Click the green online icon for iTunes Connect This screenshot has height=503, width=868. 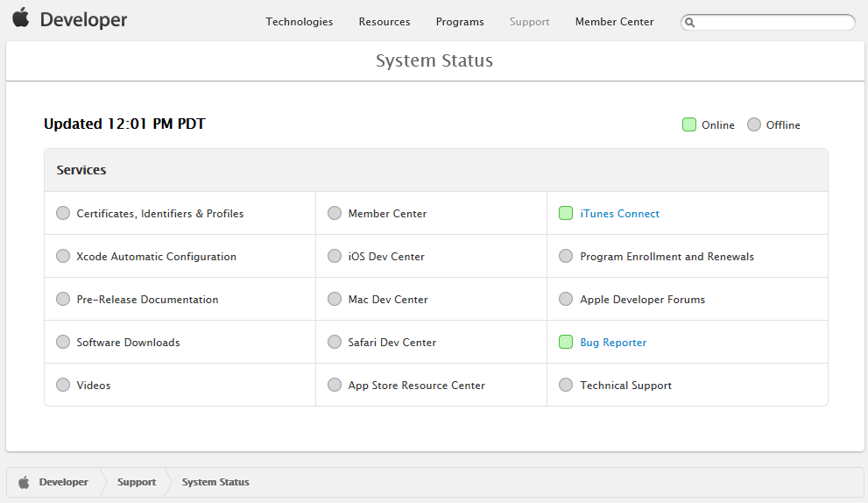(x=566, y=213)
